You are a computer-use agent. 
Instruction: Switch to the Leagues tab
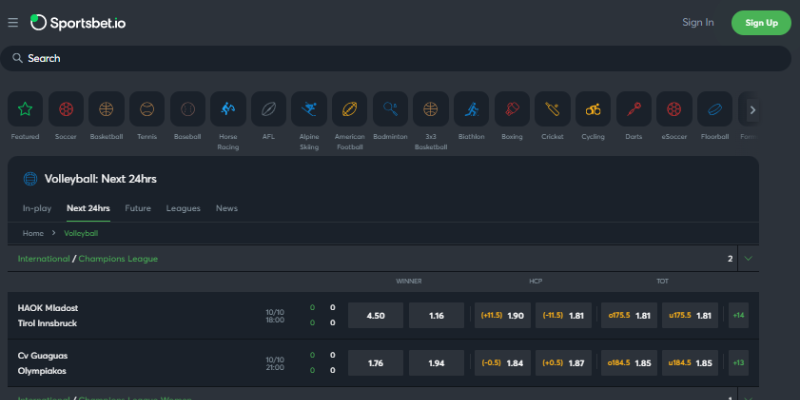[183, 208]
